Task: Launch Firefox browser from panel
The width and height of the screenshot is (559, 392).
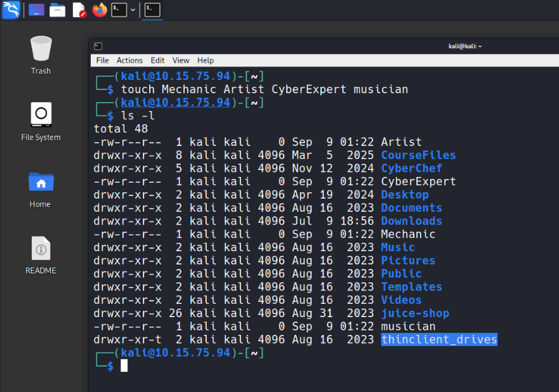Action: coord(100,10)
